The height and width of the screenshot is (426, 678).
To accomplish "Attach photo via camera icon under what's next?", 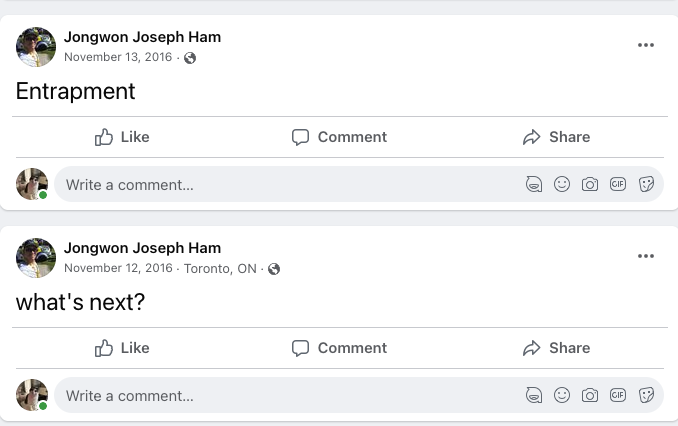I will click(590, 395).
